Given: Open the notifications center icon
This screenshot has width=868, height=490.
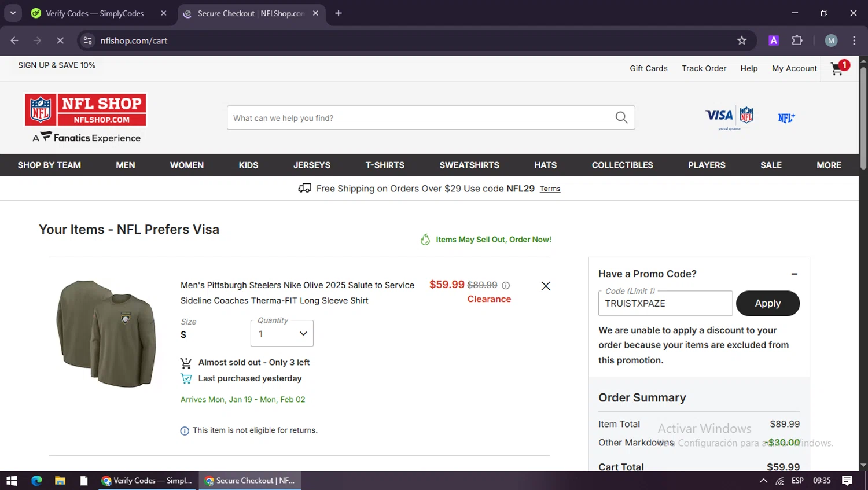Looking at the screenshot, I should pyautogui.click(x=847, y=481).
